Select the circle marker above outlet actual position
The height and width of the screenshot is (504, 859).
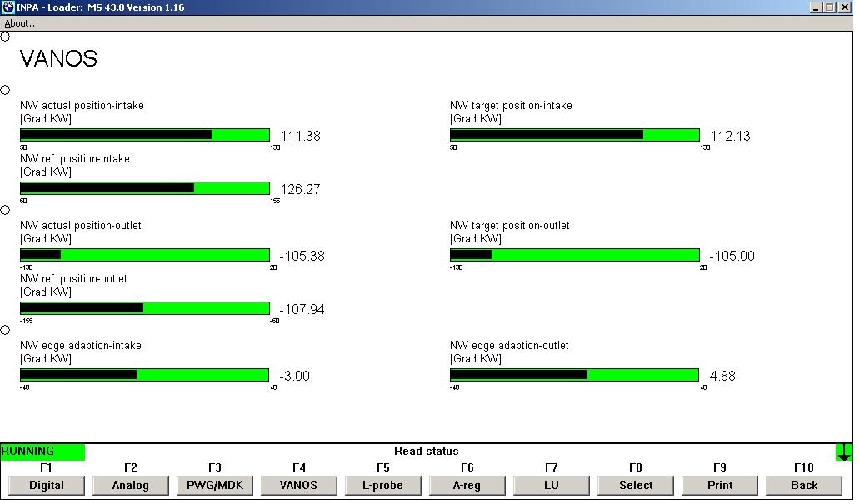(5, 210)
